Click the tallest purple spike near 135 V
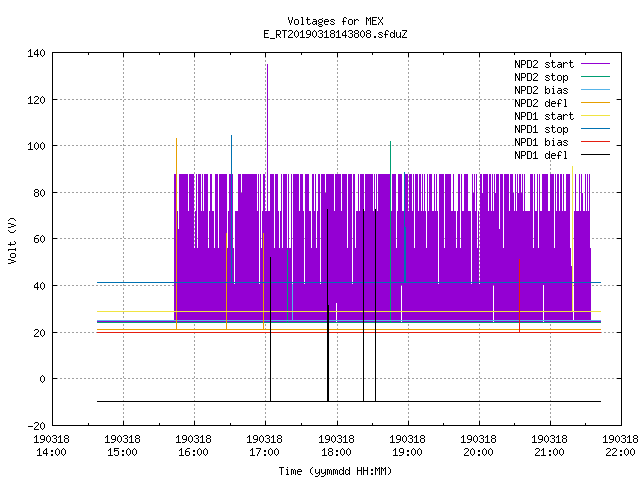This screenshot has height=480, width=640. pos(267,118)
